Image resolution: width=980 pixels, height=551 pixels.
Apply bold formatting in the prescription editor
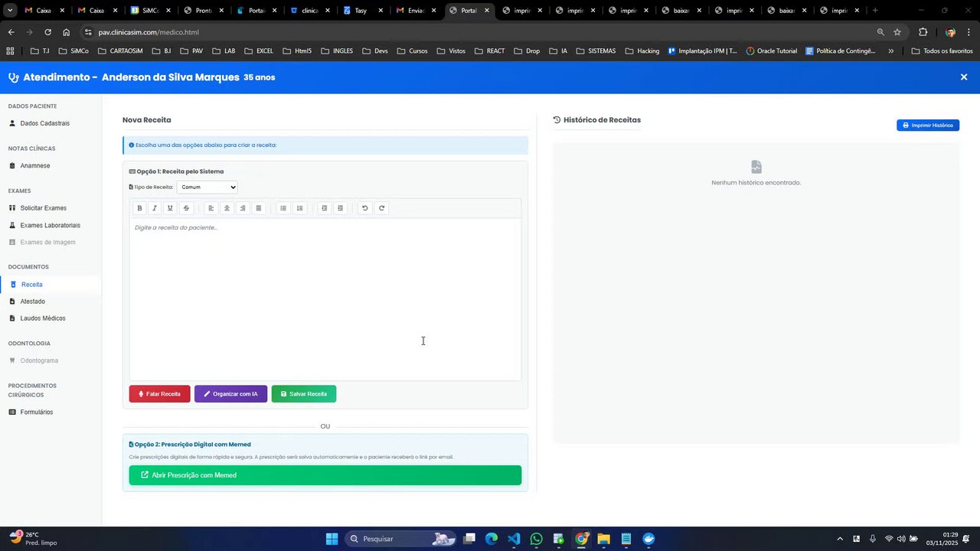pos(139,208)
